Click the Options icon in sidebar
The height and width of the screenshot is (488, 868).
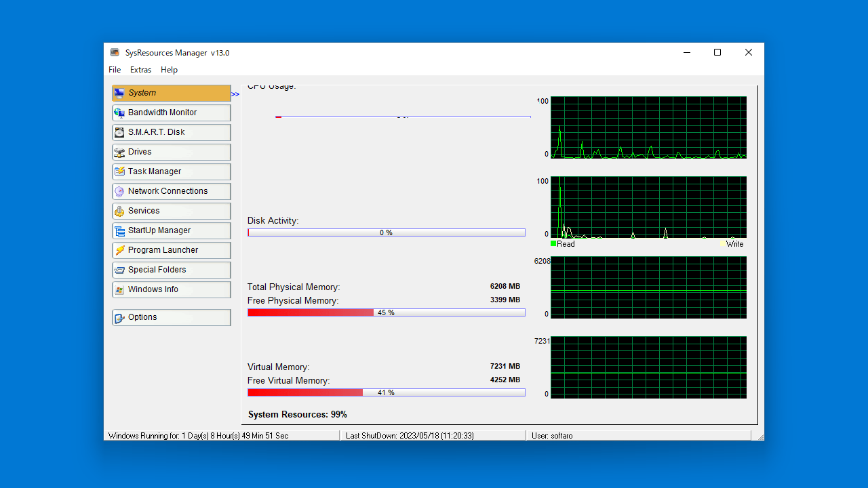(119, 317)
